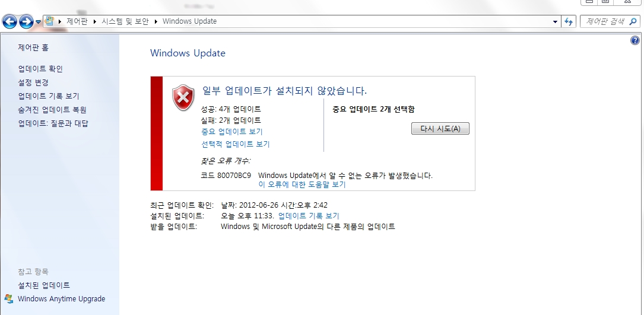Open 설치된 업데이트 in sidebar
Screen dimensions: 644x315
pyautogui.click(x=44, y=285)
